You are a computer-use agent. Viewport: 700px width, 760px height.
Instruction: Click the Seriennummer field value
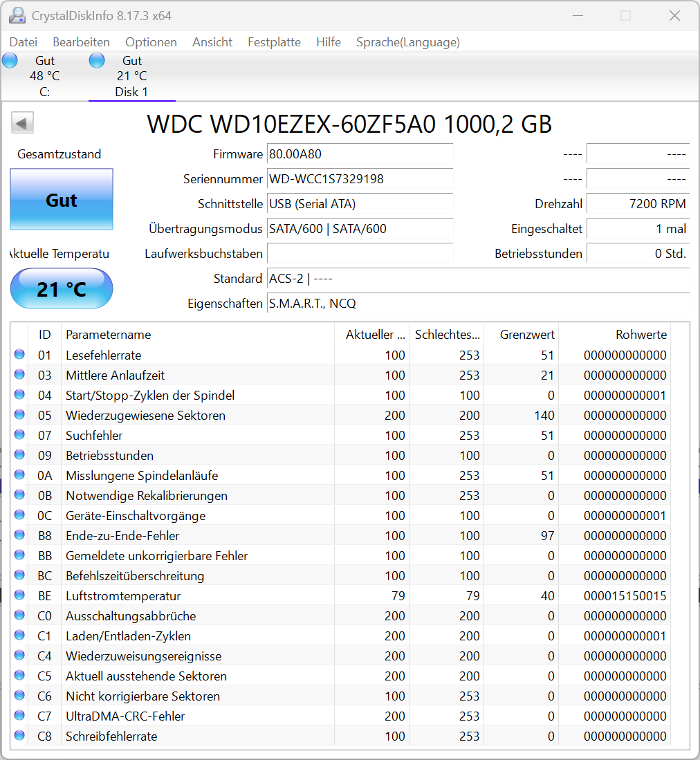tap(360, 179)
